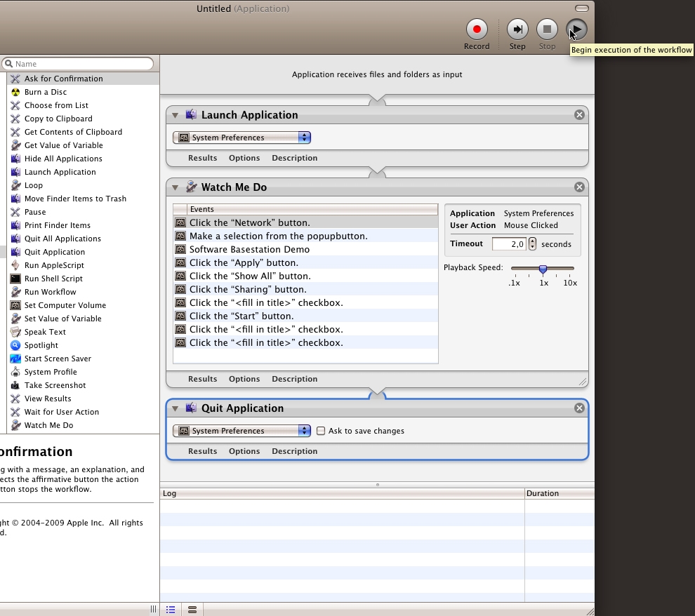
Task: Show Description under Quit Application
Action: (x=294, y=451)
